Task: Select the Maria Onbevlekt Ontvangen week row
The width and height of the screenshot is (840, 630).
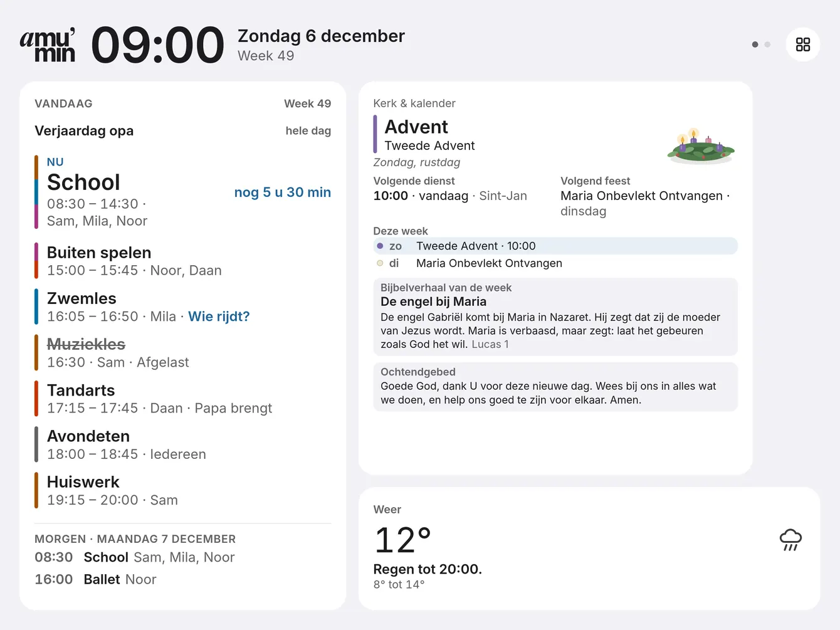Action: click(x=555, y=263)
